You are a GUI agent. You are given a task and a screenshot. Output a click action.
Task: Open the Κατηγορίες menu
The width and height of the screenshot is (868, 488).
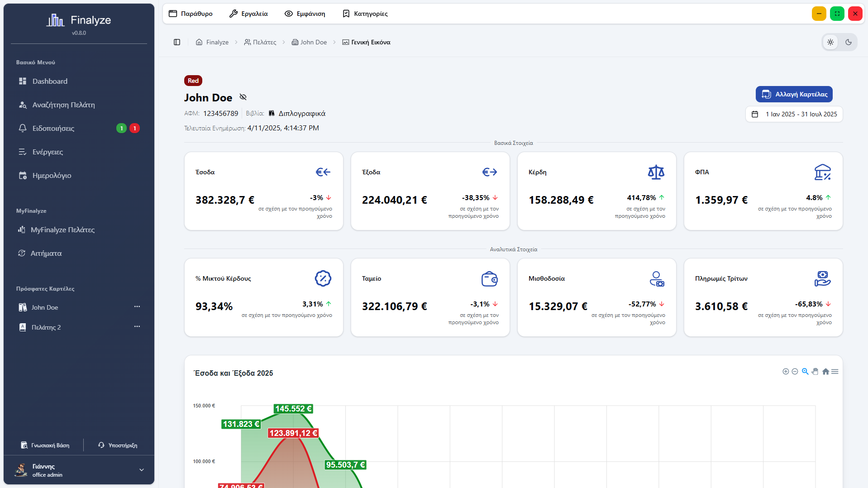tap(365, 14)
